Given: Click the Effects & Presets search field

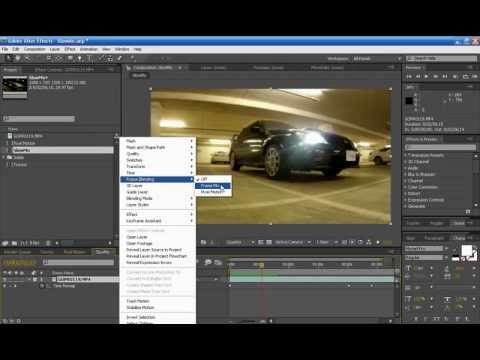Looking at the screenshot, I should point(440,147).
